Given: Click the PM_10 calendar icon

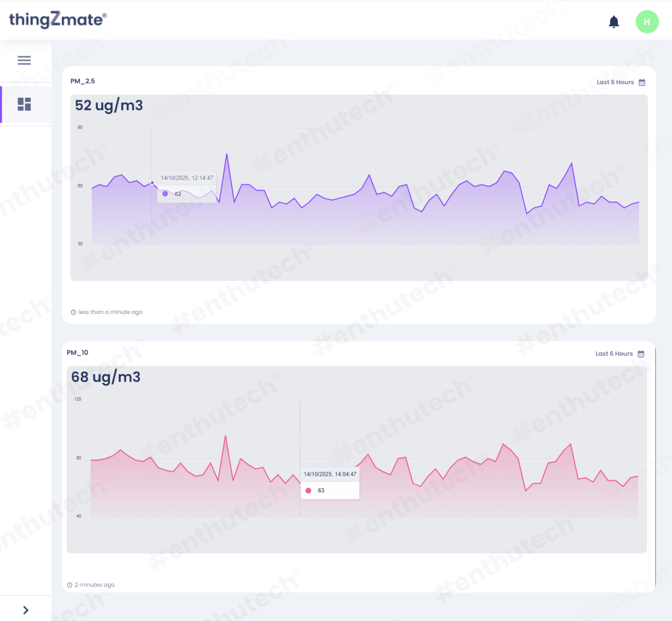Looking at the screenshot, I should click(x=641, y=354).
